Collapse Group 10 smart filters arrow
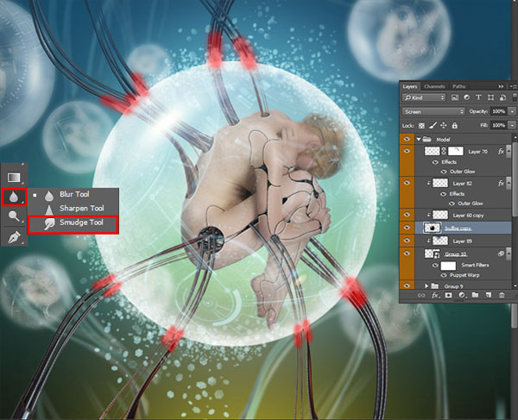518x420 pixels. coord(509,254)
